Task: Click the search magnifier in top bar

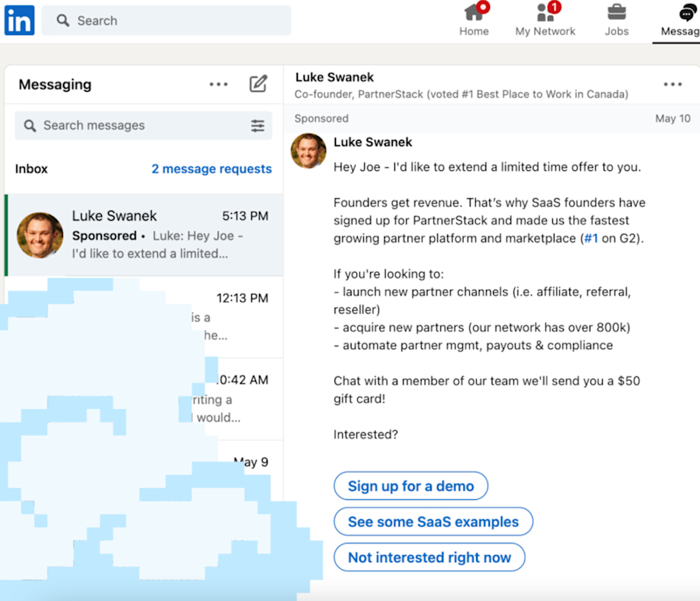Action: tap(61, 20)
